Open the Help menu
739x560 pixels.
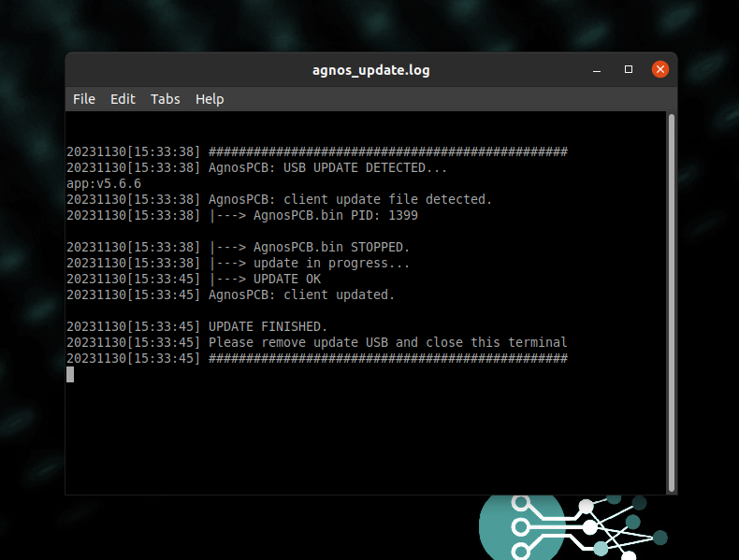pos(210,99)
